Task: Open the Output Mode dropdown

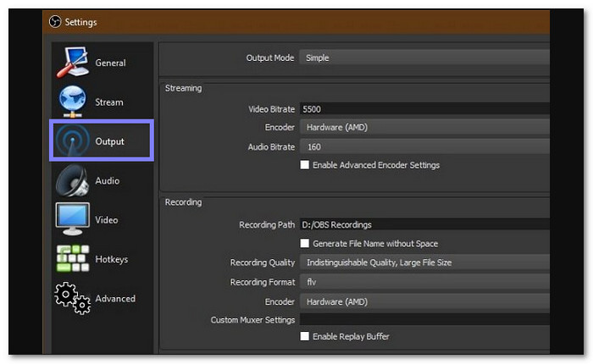Action: click(424, 58)
